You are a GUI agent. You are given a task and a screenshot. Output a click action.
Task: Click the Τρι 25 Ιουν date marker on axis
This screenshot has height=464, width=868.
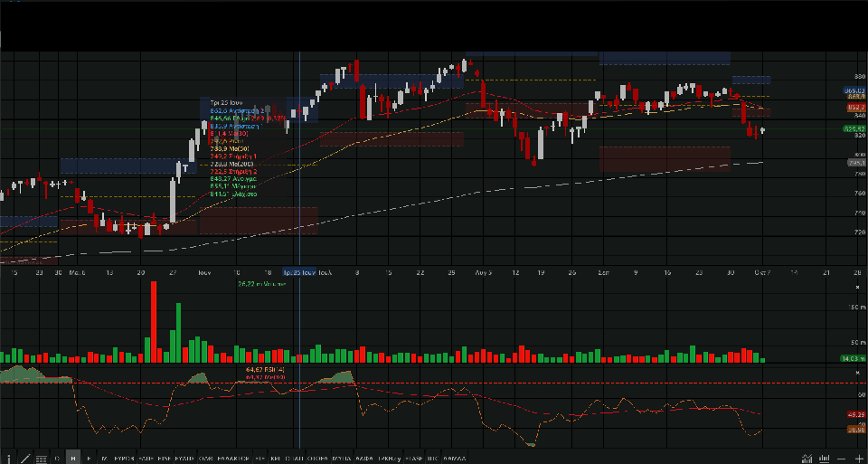[x=299, y=272]
